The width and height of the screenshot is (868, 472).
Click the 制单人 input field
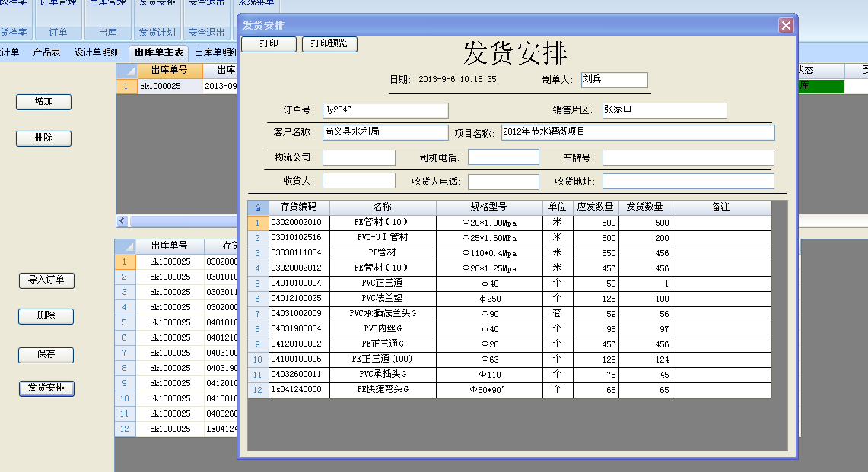[615, 80]
